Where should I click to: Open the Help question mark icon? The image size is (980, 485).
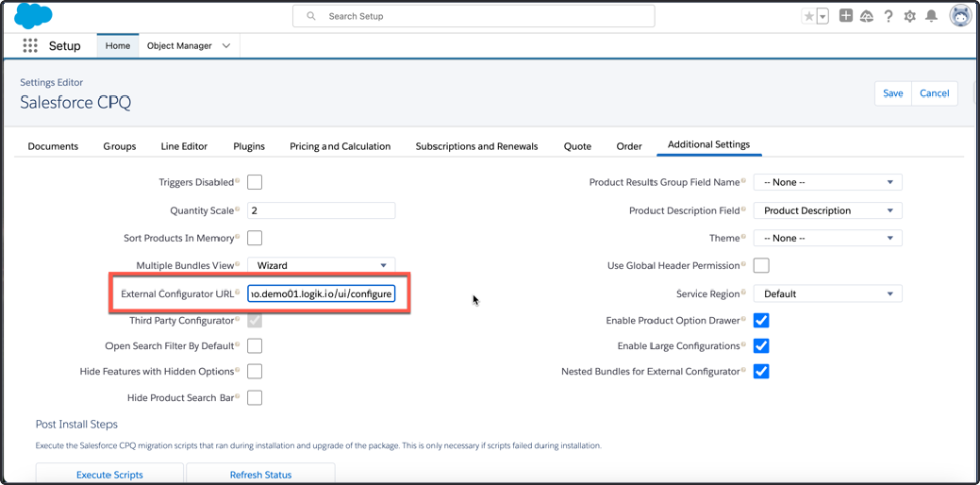coord(889,16)
